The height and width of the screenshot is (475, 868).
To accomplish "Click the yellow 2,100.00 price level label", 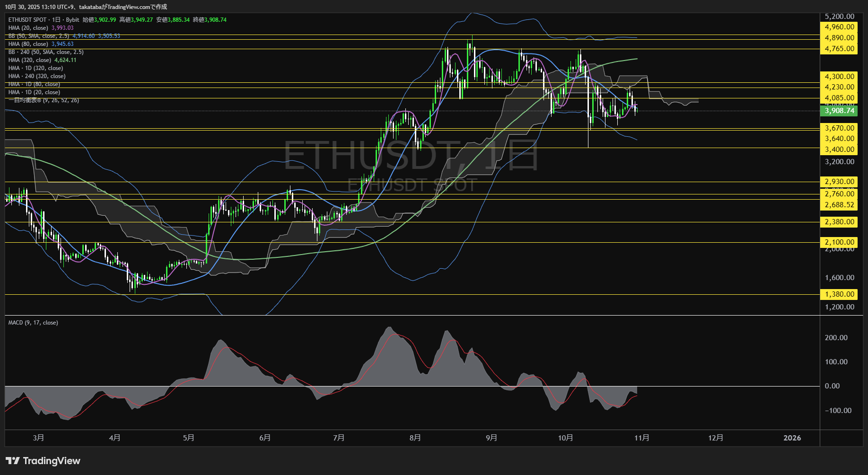I will click(839, 242).
